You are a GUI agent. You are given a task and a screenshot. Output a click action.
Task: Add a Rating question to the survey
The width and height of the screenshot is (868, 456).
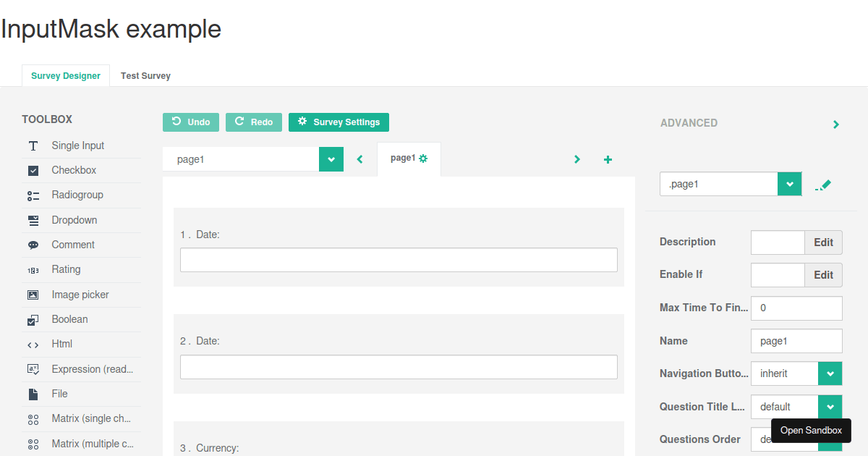(x=65, y=269)
